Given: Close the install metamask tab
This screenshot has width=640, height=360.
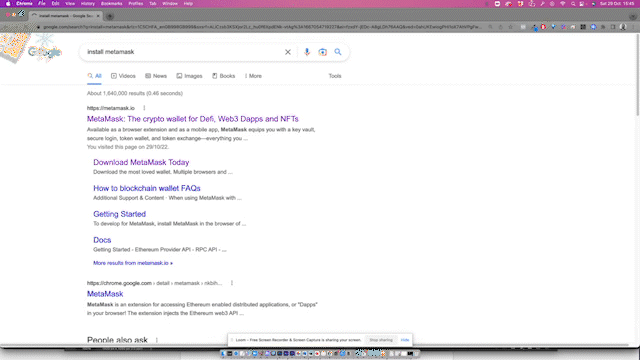Looking at the screenshot, I should click(x=98, y=16).
